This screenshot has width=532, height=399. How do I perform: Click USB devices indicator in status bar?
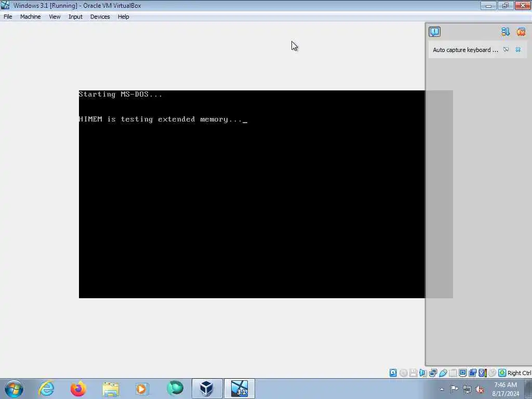click(443, 373)
